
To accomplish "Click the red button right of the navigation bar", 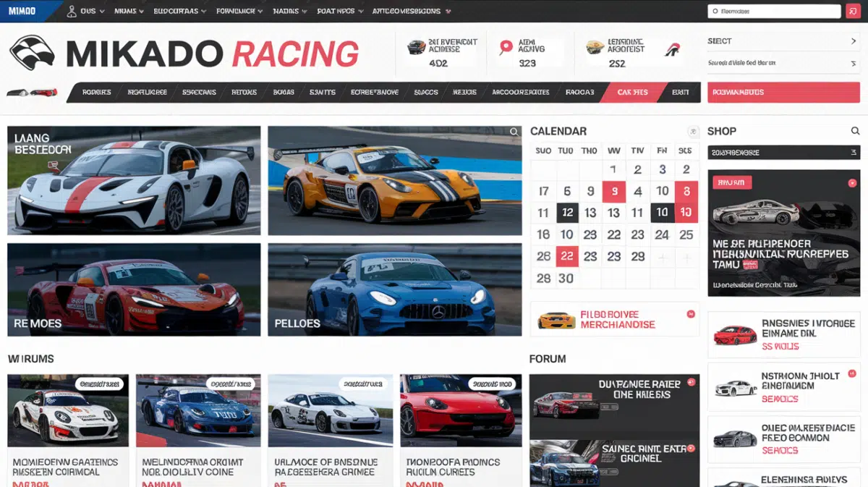I will 783,93.
